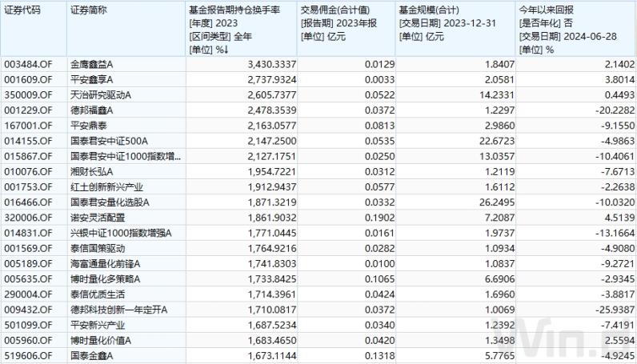Select fund size value 6.6906
The image size is (637, 364).
point(499,279)
